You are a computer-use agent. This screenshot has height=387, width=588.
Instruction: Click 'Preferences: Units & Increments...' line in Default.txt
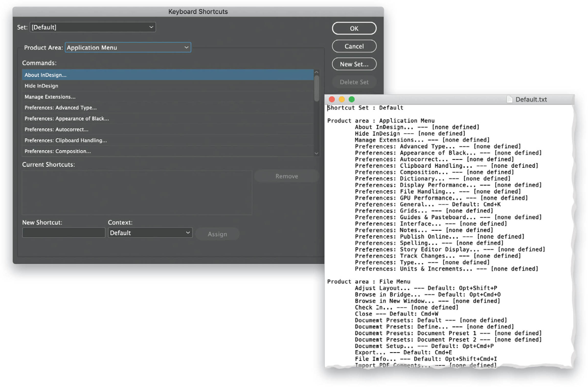click(x=447, y=269)
